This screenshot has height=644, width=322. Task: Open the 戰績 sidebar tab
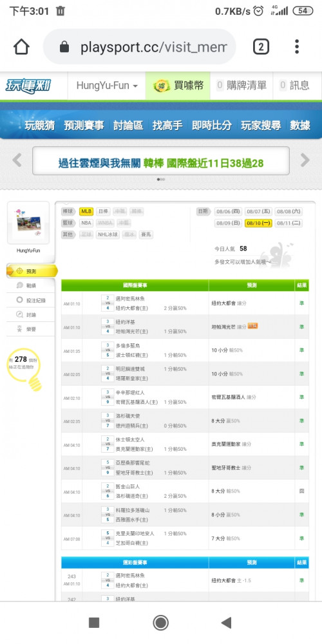(31, 285)
